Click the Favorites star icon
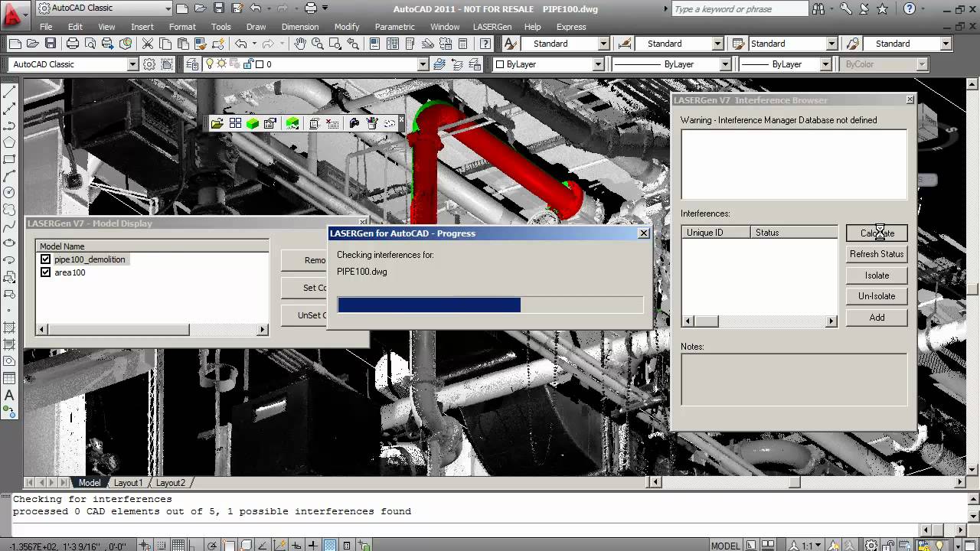Image resolution: width=980 pixels, height=551 pixels. point(882,9)
